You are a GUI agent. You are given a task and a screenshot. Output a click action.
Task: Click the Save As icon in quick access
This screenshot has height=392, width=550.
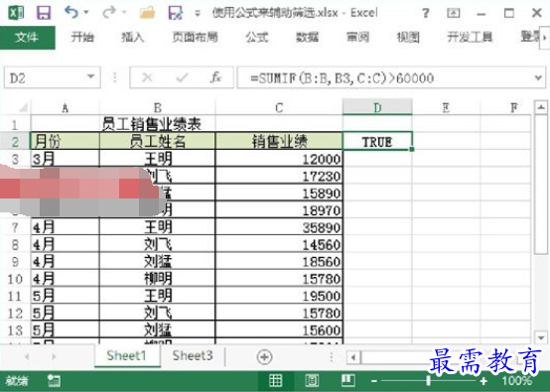[175, 13]
